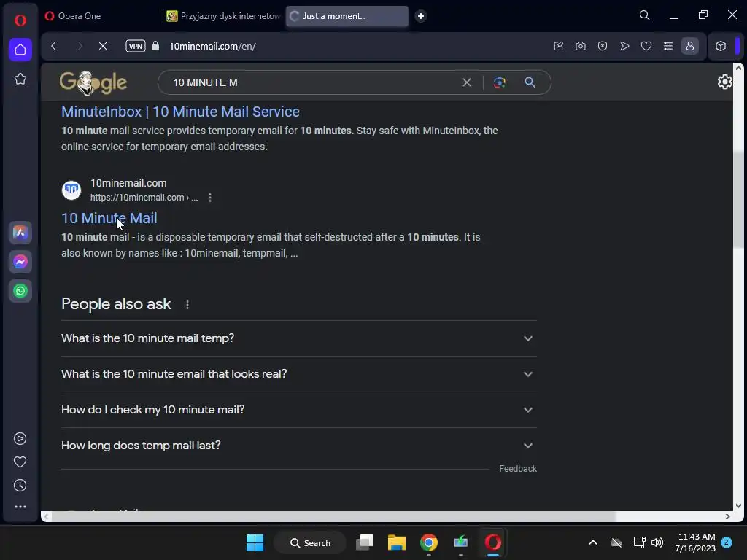The image size is (747, 560).
Task: Switch to Opera in the taskbar
Action: coord(493,542)
